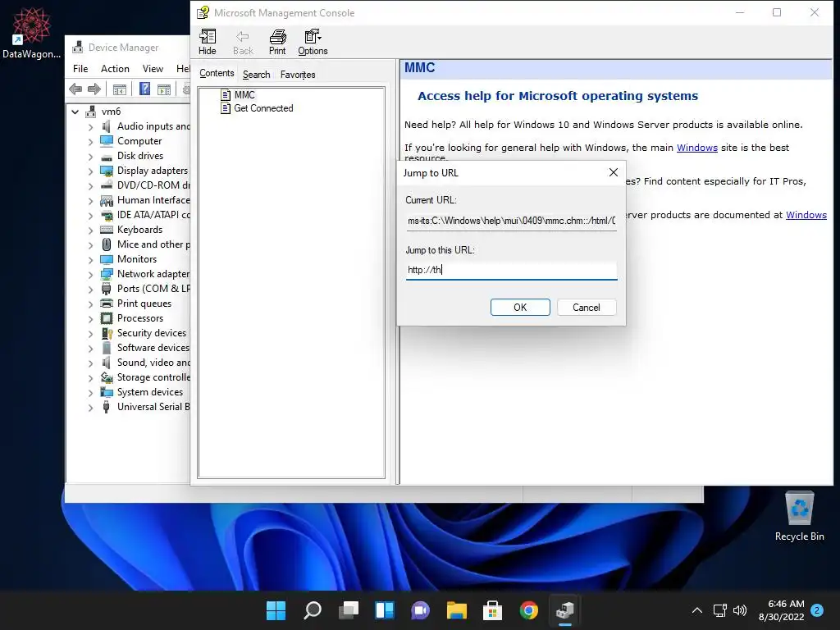Click the Jump to this URL field
The width and height of the screenshot is (840, 630).
(512, 270)
